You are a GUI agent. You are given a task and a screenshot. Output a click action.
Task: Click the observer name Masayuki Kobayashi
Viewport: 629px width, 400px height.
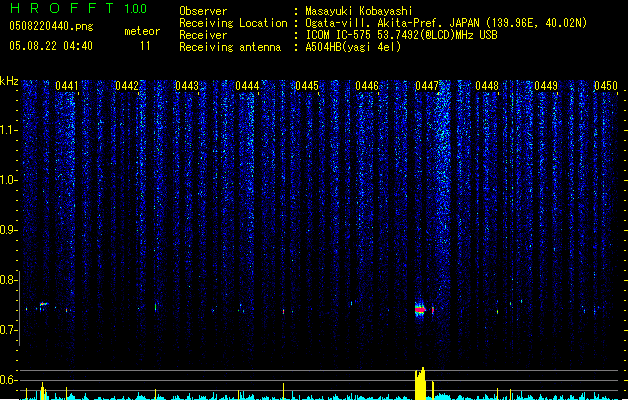[x=359, y=11]
